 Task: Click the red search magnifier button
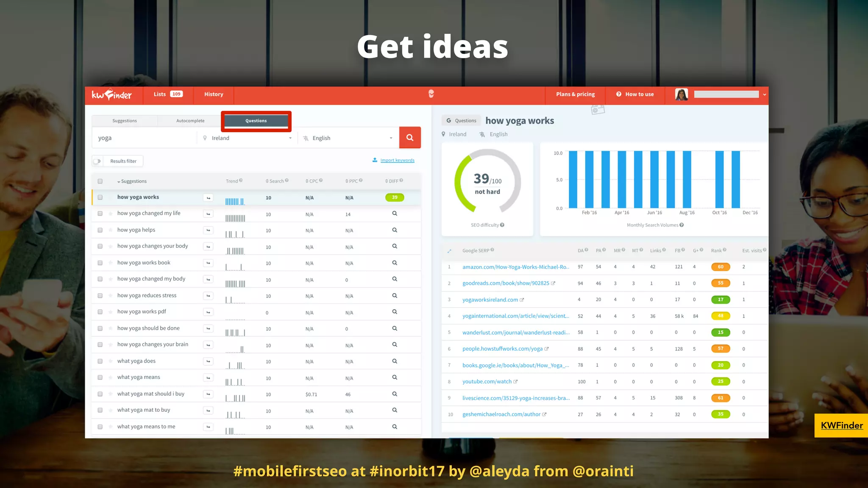(x=410, y=138)
